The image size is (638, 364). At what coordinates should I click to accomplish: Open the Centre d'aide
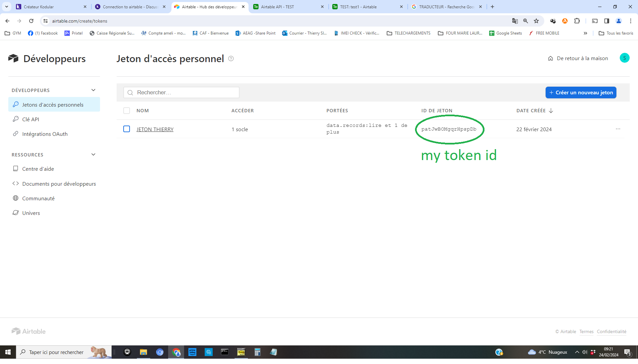tap(38, 169)
